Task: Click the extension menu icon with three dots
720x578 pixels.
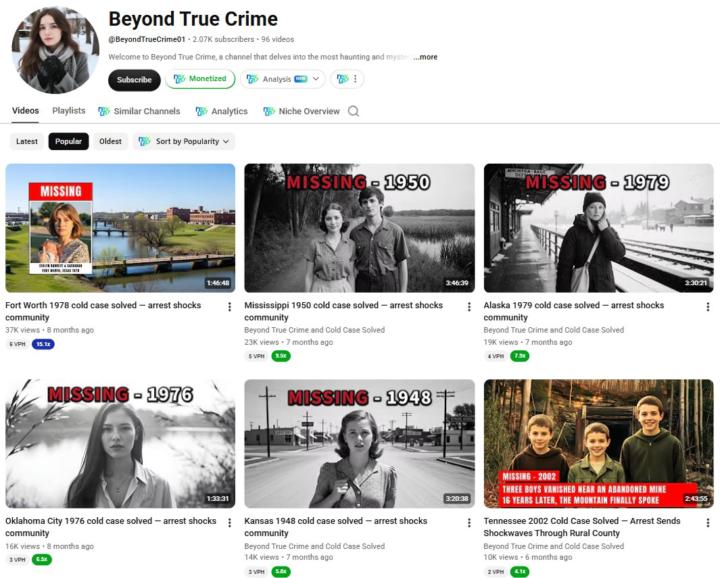Action: click(348, 79)
